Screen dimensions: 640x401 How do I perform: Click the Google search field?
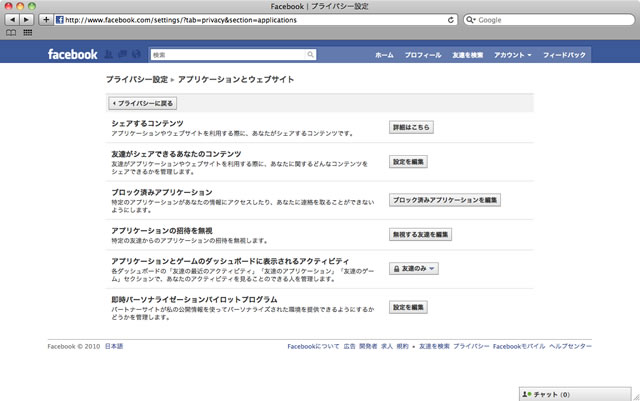549,20
